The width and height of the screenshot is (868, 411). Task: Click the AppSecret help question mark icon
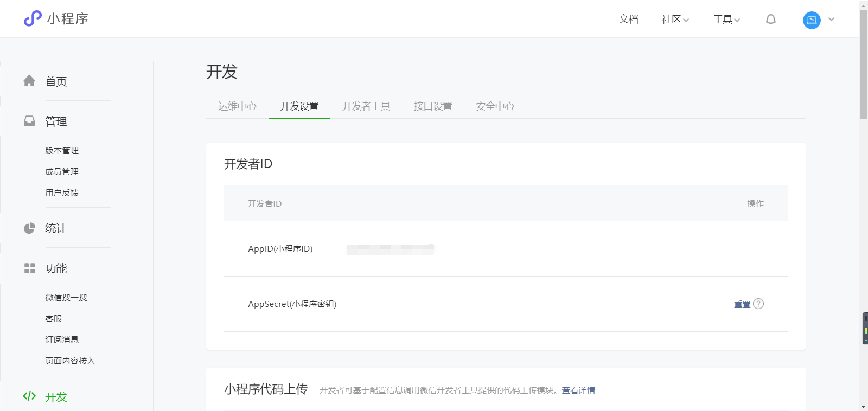click(x=758, y=304)
